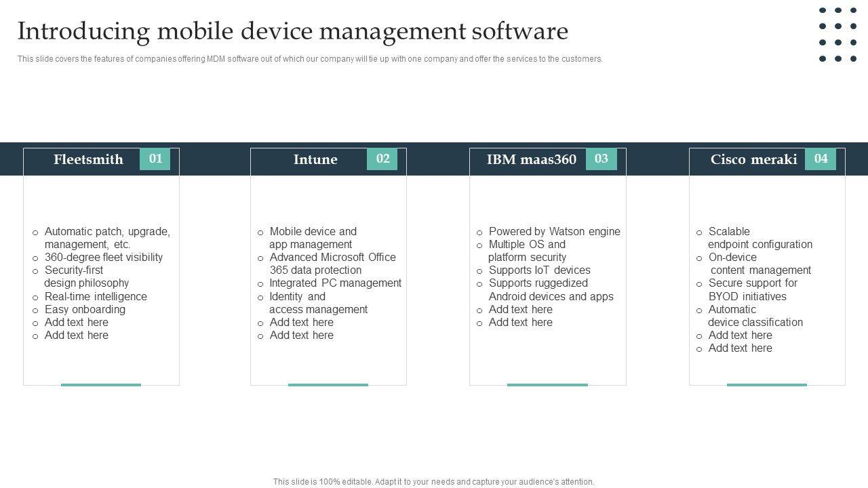Select the "03" number badge

tap(601, 159)
